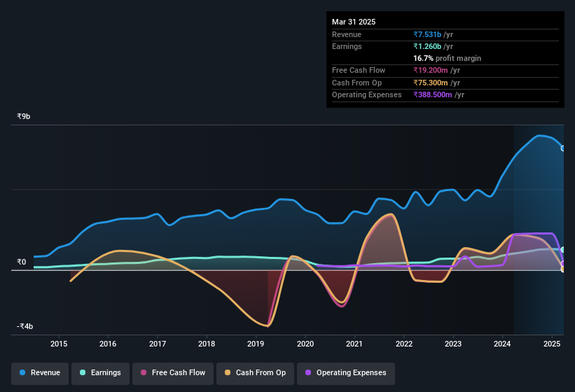575x392 pixels.
Task: Toggle the Free Cash Flow legend button
Action: [x=173, y=373]
